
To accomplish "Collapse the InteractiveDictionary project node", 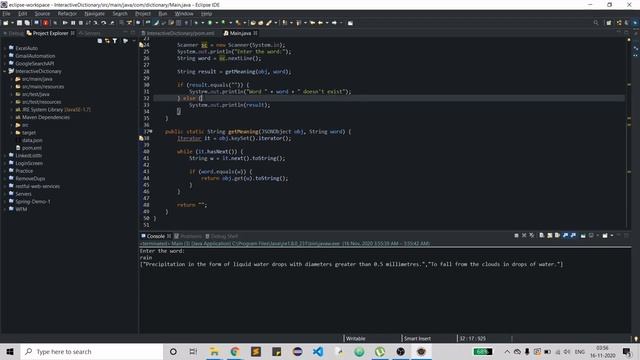I will (5, 71).
